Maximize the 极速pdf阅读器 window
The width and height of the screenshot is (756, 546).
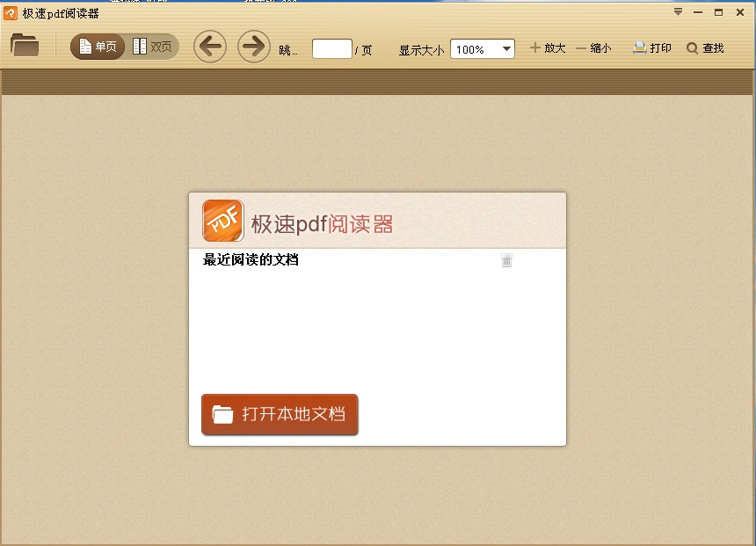718,12
